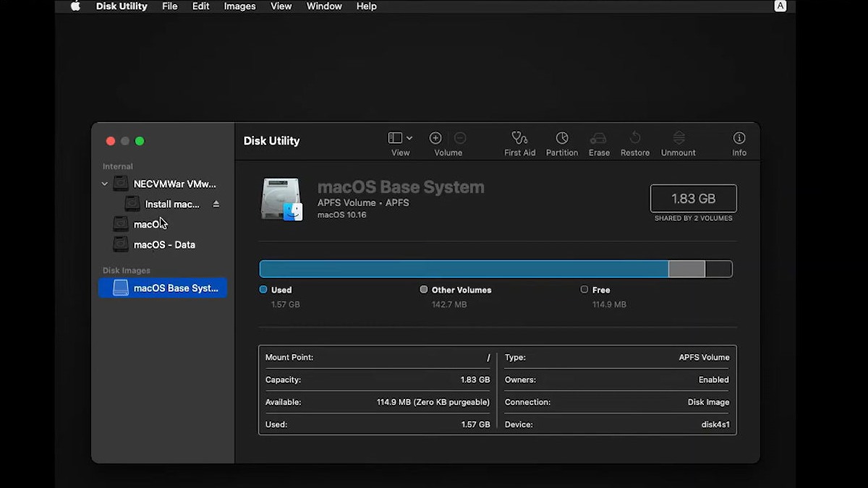Open the Images menu
Viewport: 868px width, 488px height.
239,7
